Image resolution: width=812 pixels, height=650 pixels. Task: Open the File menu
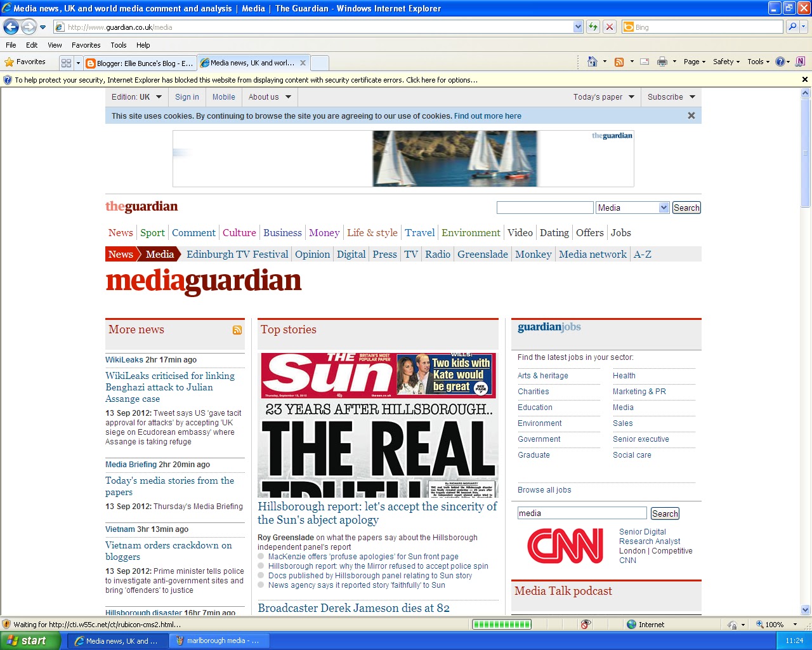pyautogui.click(x=11, y=45)
